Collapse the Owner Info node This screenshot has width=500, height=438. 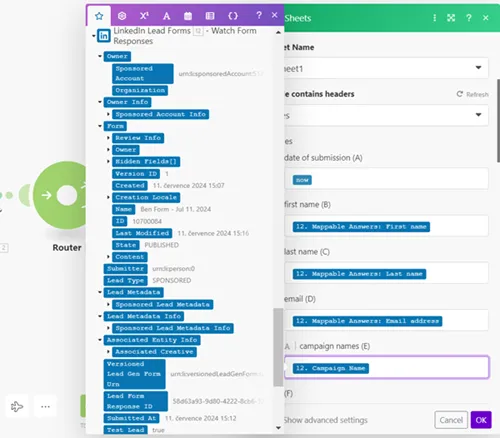tap(100, 102)
